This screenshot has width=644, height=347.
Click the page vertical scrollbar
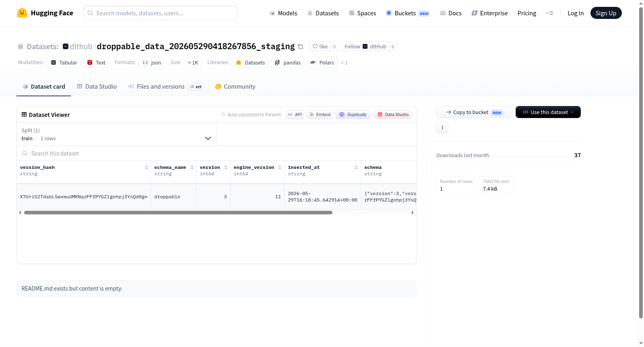pos(641,162)
